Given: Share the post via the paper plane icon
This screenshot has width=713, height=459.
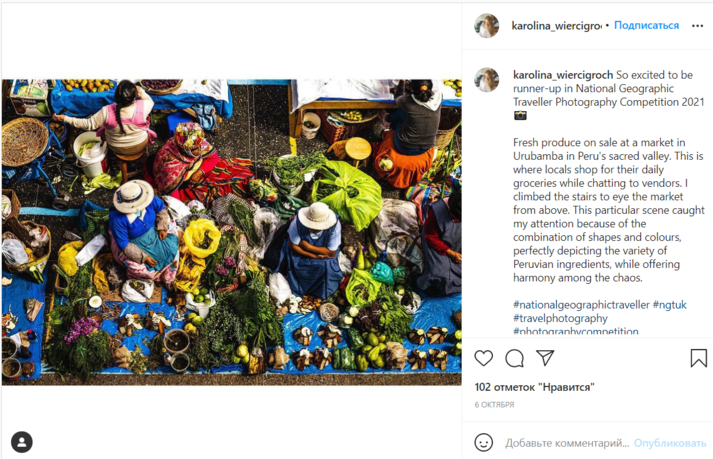Looking at the screenshot, I should pyautogui.click(x=545, y=358).
